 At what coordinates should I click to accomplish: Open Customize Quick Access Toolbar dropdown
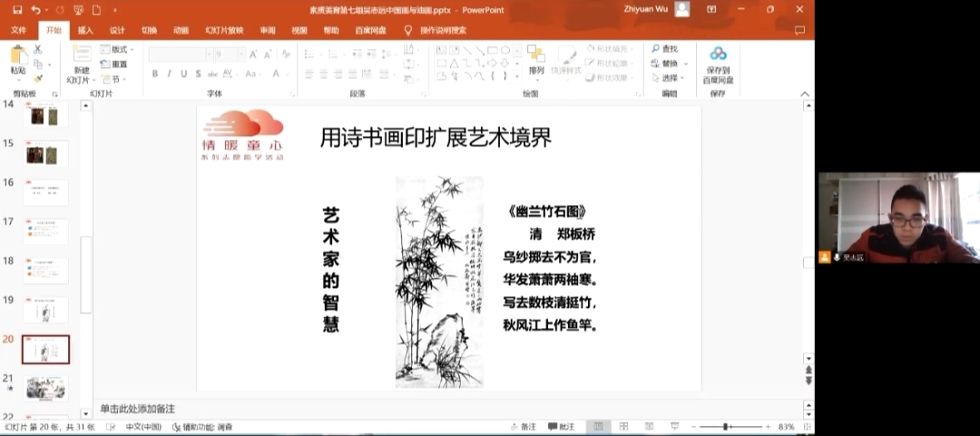(115, 11)
